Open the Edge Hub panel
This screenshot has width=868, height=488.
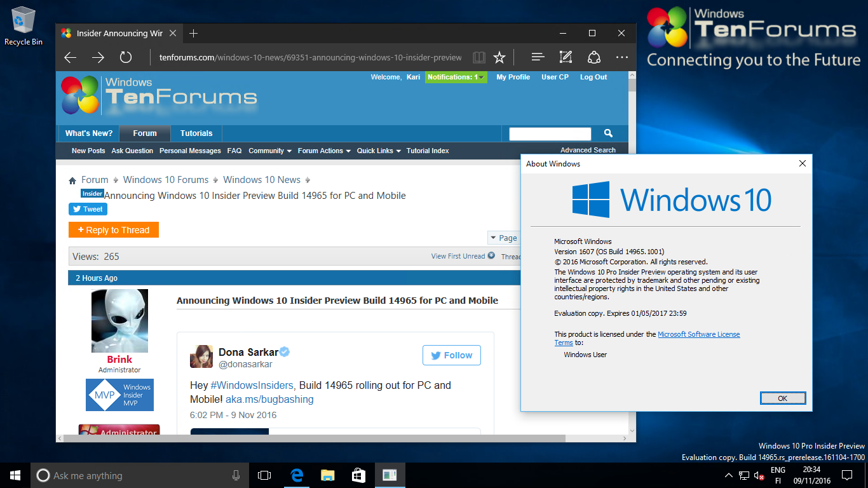point(538,58)
